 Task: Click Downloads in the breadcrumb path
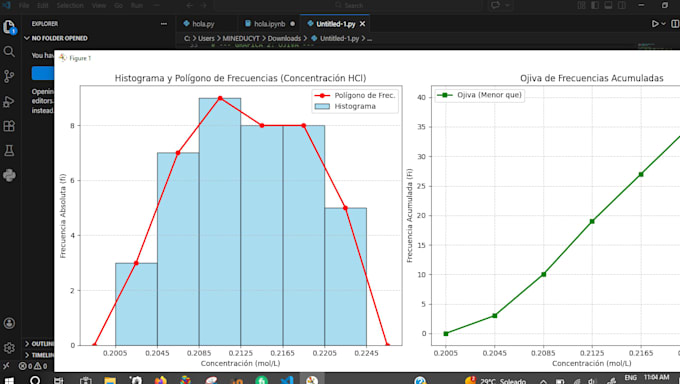coord(284,39)
